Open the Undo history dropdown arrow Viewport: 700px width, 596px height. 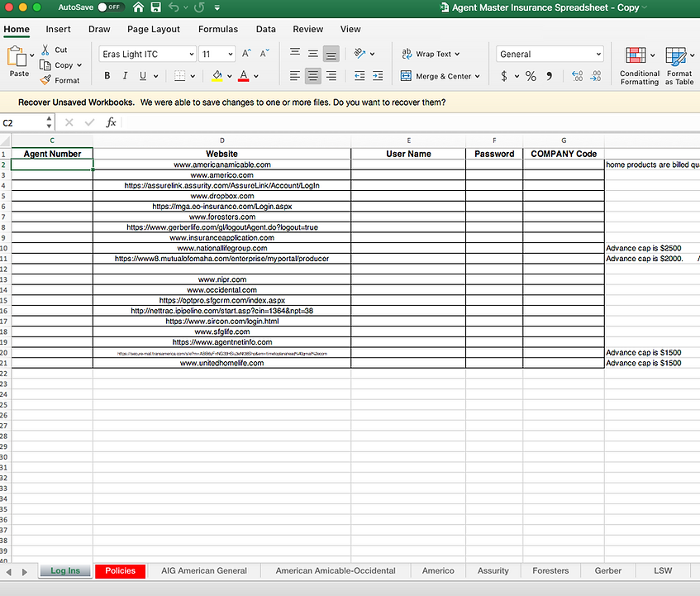186,7
